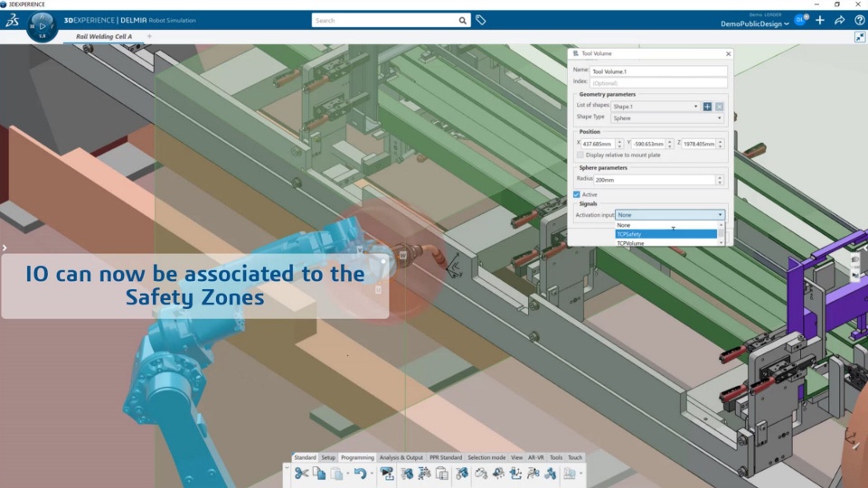
Task: Click the X position value field
Action: pos(599,144)
